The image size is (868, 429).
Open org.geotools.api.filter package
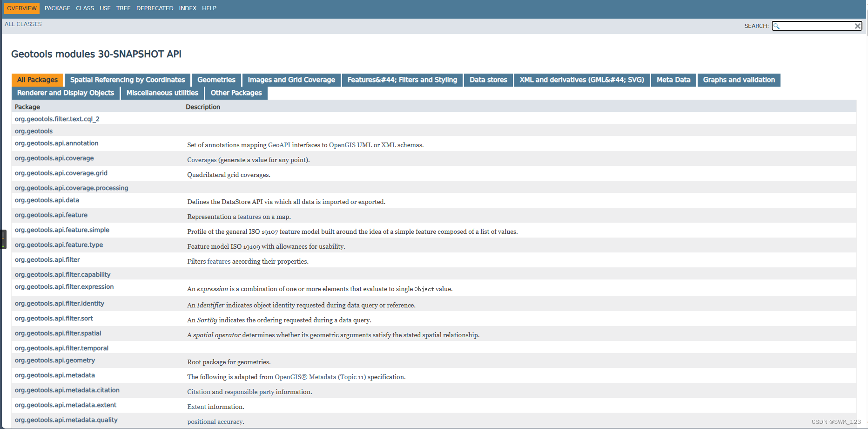(x=47, y=260)
